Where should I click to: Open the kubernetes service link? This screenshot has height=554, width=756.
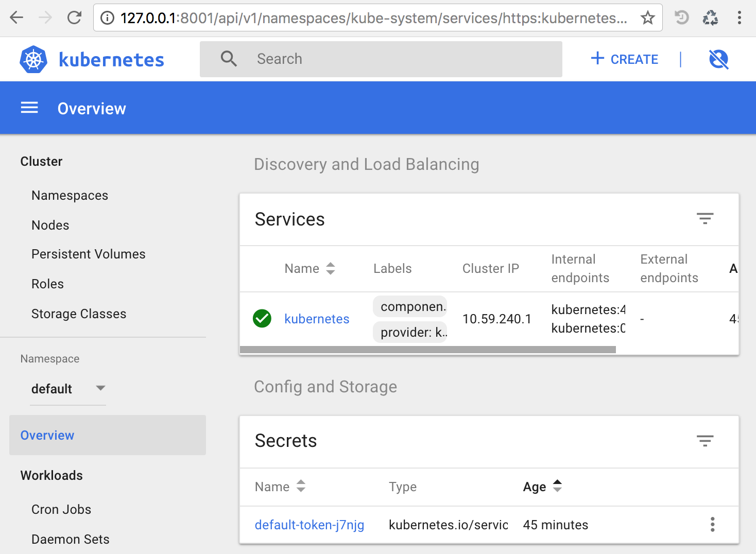tap(317, 319)
